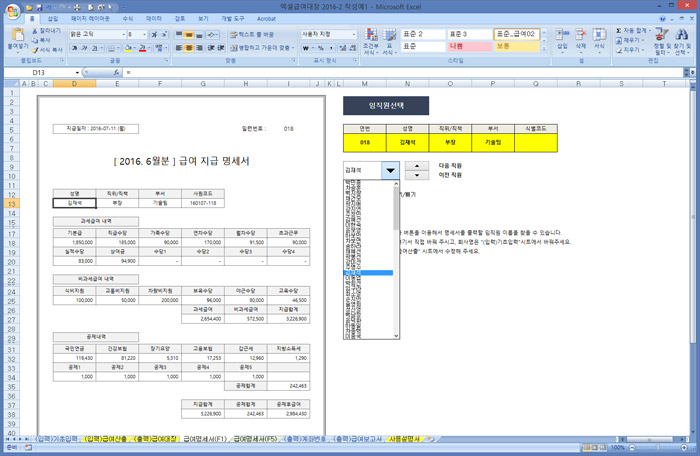Open the Page Layout (페이지 레이아웃) tab

(x=90, y=19)
